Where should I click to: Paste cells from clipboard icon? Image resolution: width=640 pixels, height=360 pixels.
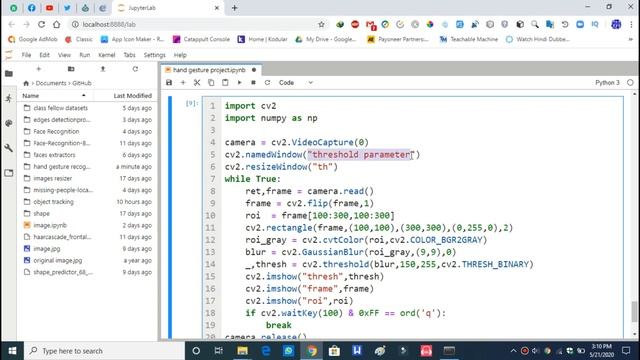pyautogui.click(x=225, y=82)
